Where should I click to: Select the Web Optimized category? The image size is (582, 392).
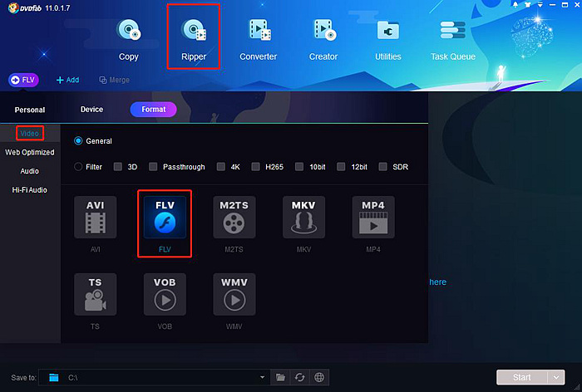point(30,152)
